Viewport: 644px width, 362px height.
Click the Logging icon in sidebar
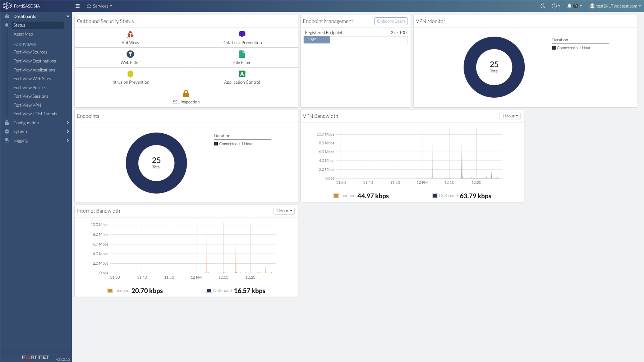(7, 140)
